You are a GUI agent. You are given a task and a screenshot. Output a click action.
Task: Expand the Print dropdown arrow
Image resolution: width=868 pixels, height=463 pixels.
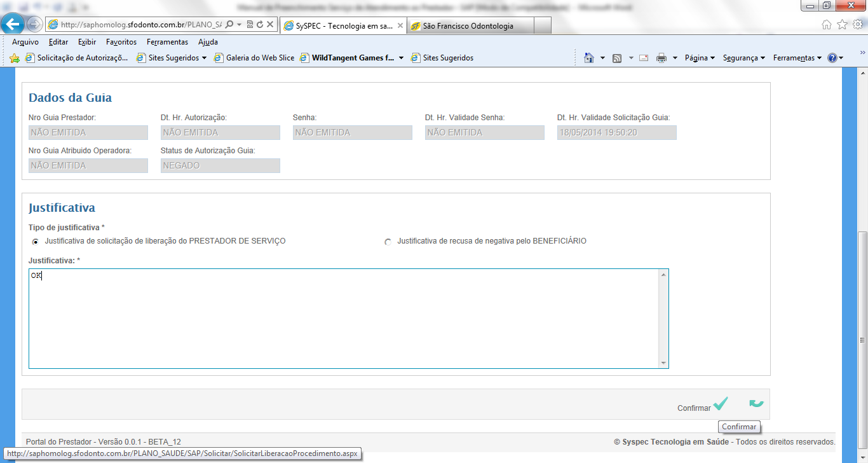click(675, 58)
